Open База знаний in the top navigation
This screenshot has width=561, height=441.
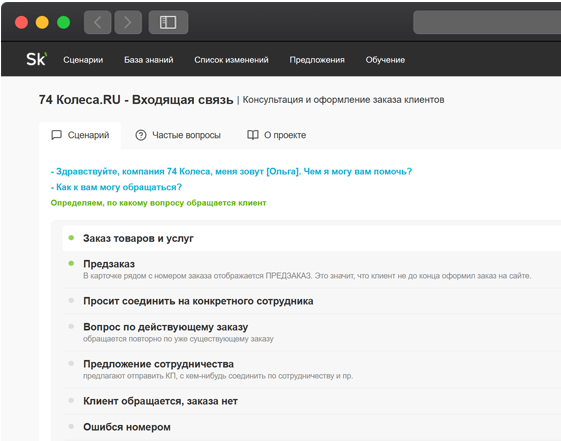[148, 60]
